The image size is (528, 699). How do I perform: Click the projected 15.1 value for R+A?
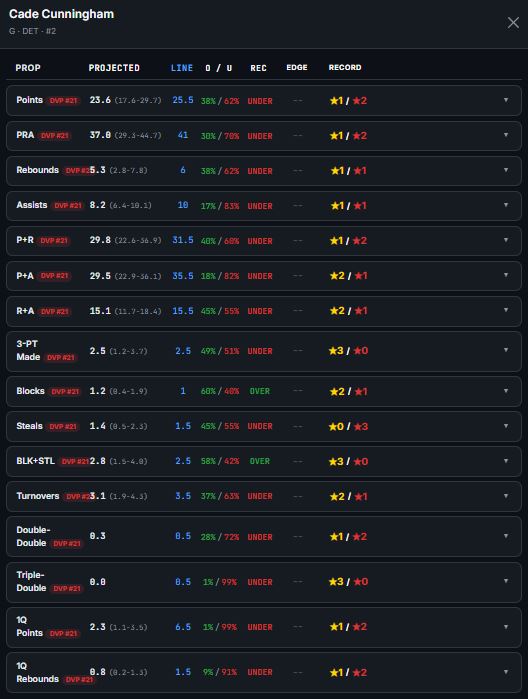(x=100, y=310)
